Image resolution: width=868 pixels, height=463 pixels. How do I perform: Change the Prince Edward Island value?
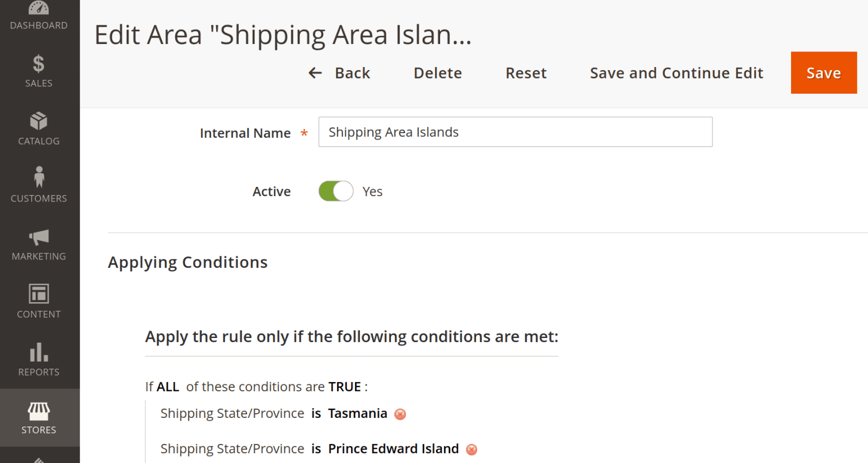point(393,449)
